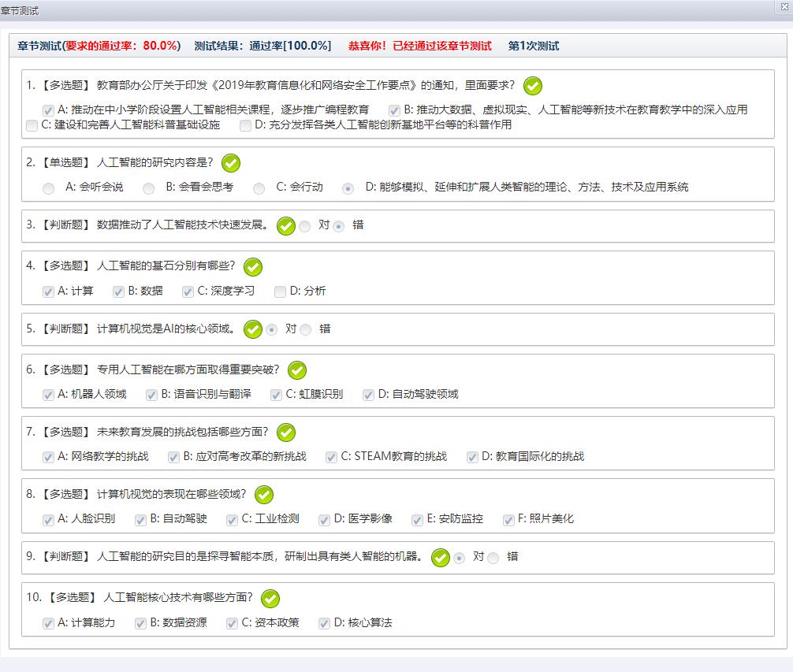The image size is (793, 672).
Task: Check option D 分析 in question 4
Action: [x=280, y=291]
